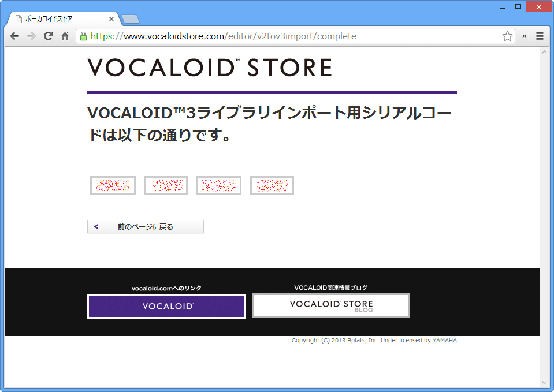
Task: Click the page scrollbar up arrow
Action: pyautogui.click(x=544, y=53)
